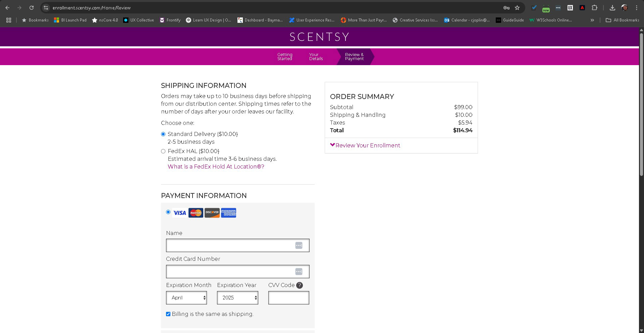
Task: Click autofill icon in Name field
Action: point(299,245)
